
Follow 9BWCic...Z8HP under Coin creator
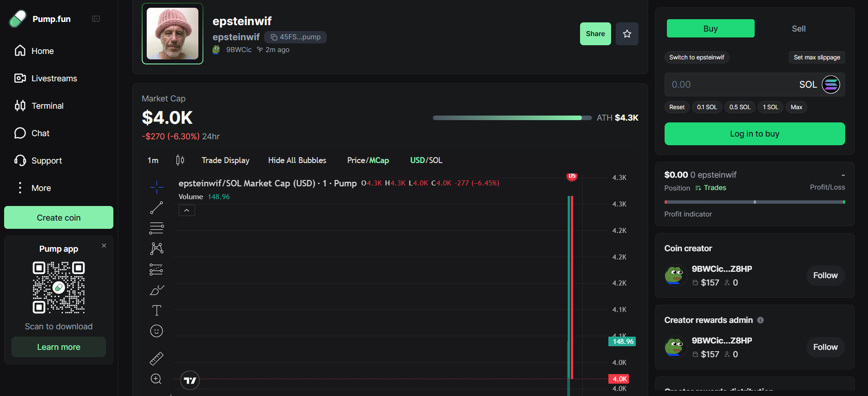pyautogui.click(x=825, y=275)
